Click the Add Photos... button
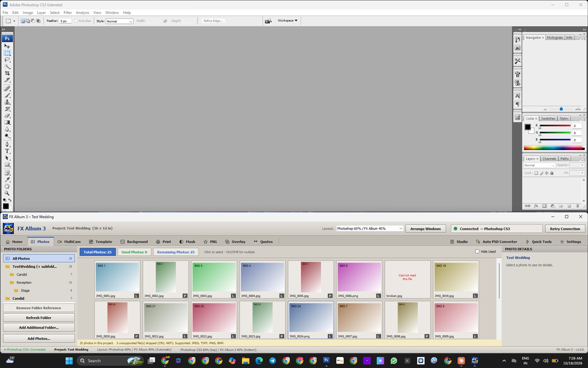This screenshot has width=588, height=368. pyautogui.click(x=39, y=339)
